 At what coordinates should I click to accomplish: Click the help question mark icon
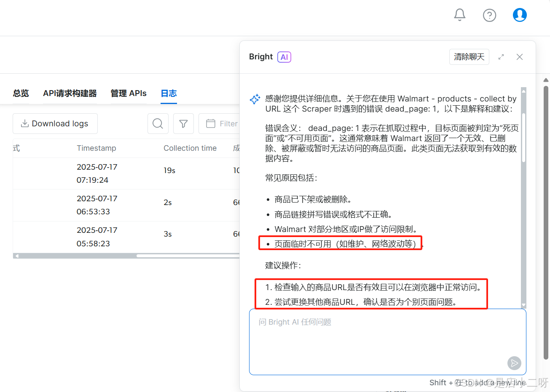tap(489, 16)
